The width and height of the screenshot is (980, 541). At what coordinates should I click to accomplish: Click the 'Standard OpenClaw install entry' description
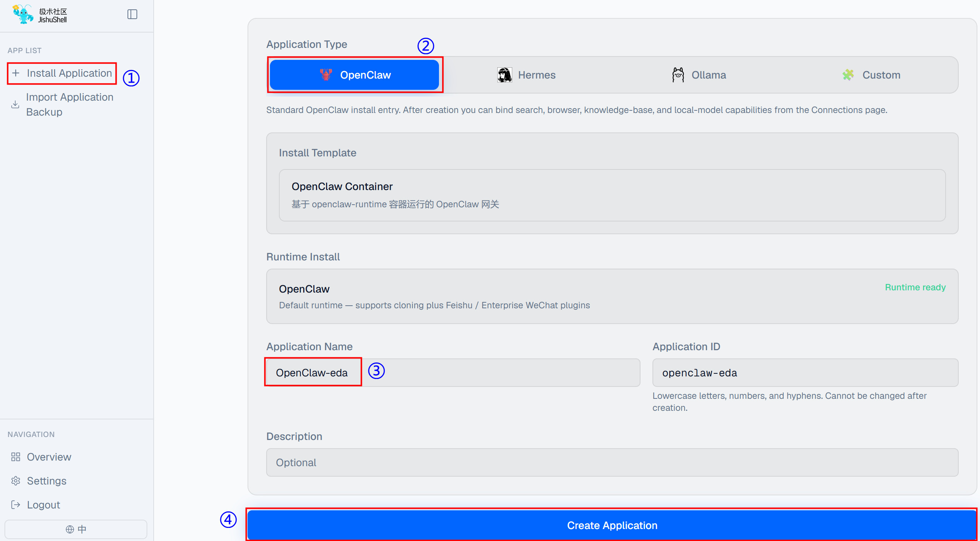click(x=577, y=110)
